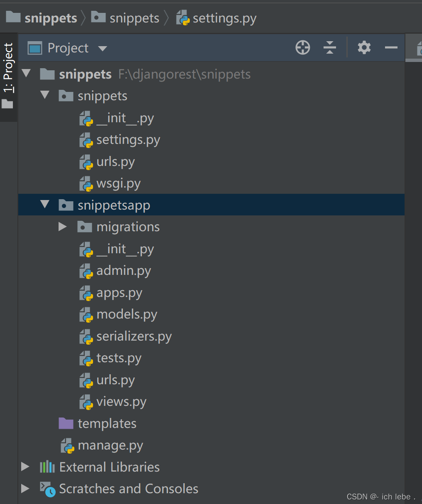Collapse the snippetsapp folder
The image size is (422, 504).
[45, 205]
